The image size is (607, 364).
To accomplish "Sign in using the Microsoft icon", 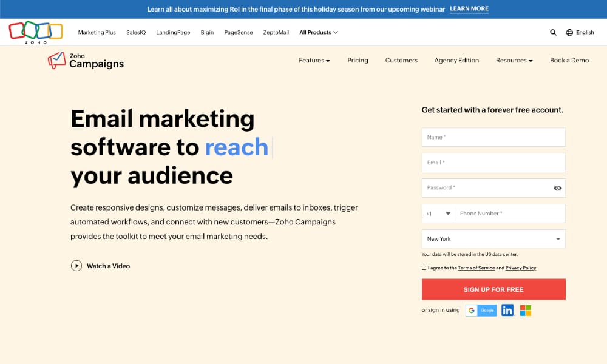I will tap(525, 310).
